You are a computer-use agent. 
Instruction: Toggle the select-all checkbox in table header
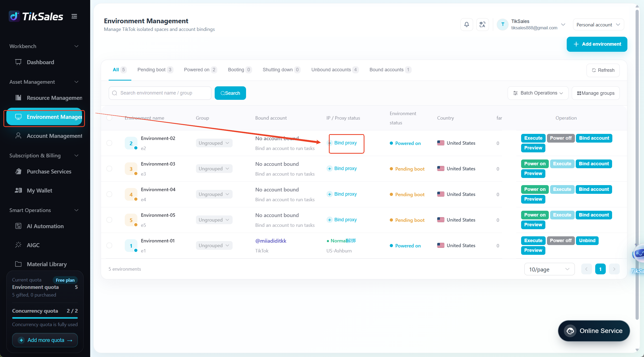pos(109,118)
